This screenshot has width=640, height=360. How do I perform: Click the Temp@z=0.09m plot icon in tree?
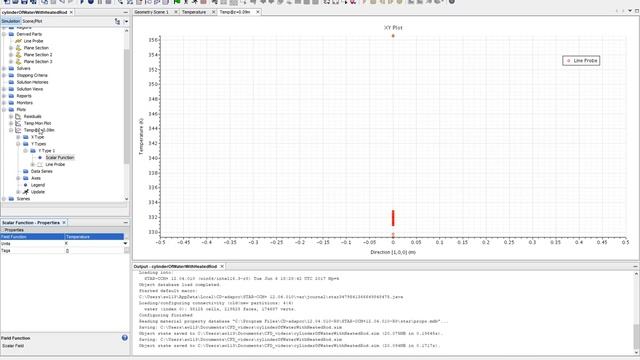(x=18, y=130)
